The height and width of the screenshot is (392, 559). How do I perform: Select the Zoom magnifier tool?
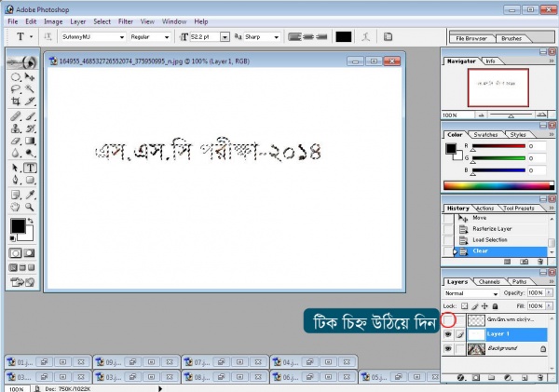[30, 207]
